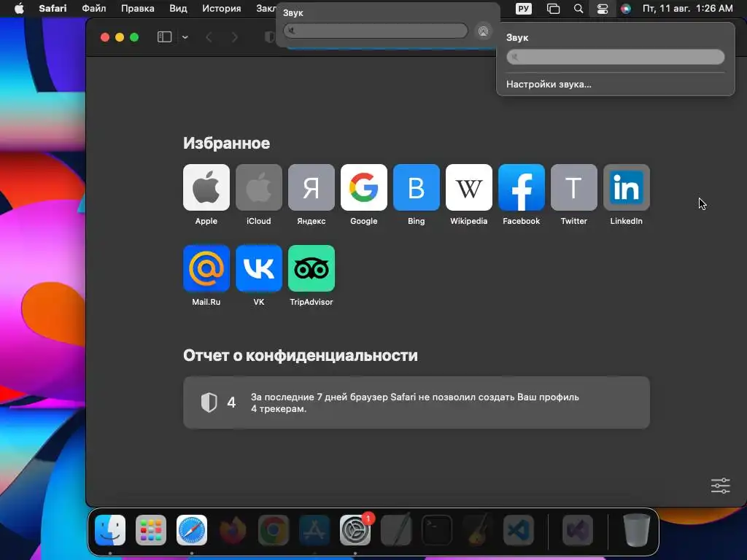The image size is (747, 560).
Task: Open Visual Studio Code from the Dock
Action: 519,530
